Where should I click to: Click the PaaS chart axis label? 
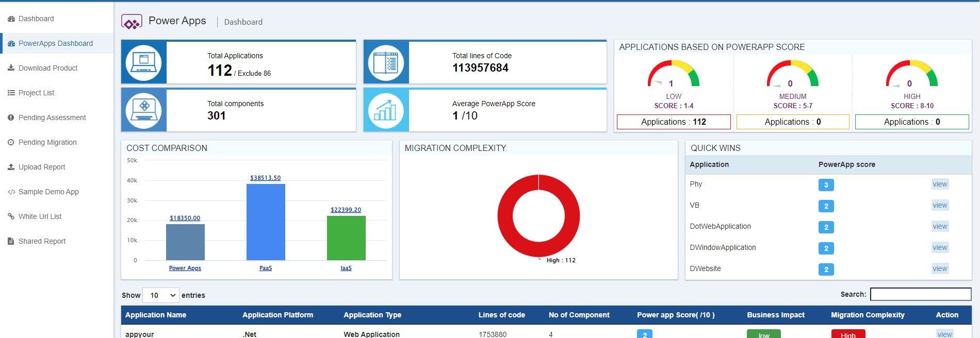coord(266,268)
